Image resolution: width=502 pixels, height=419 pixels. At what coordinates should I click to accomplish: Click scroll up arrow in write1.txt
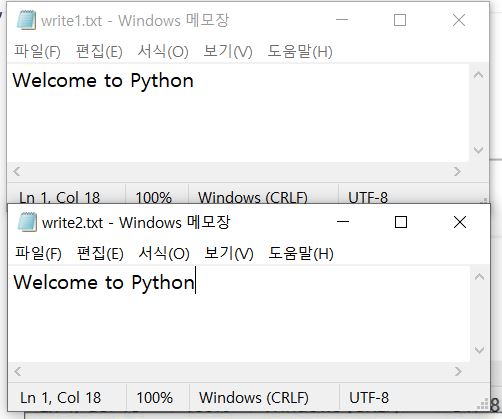479,75
